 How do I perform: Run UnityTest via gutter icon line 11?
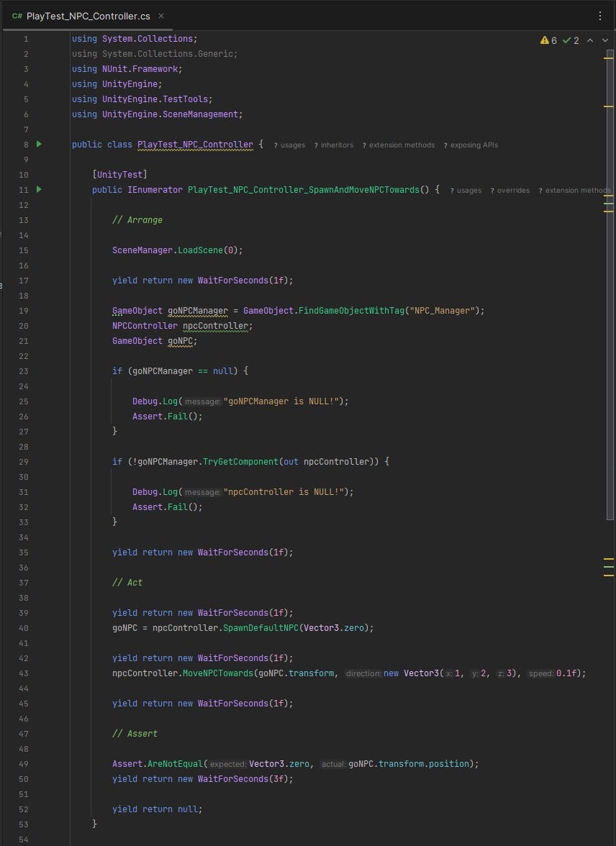[39, 189]
